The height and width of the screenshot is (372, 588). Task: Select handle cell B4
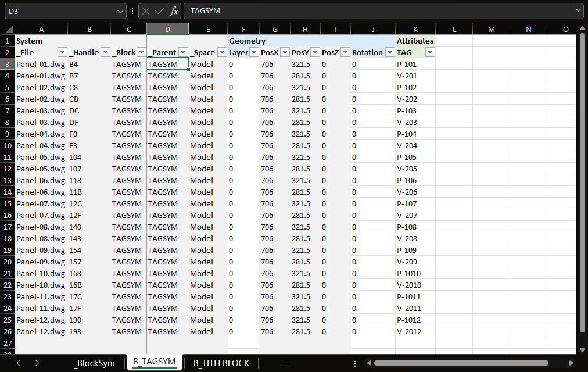89,64
